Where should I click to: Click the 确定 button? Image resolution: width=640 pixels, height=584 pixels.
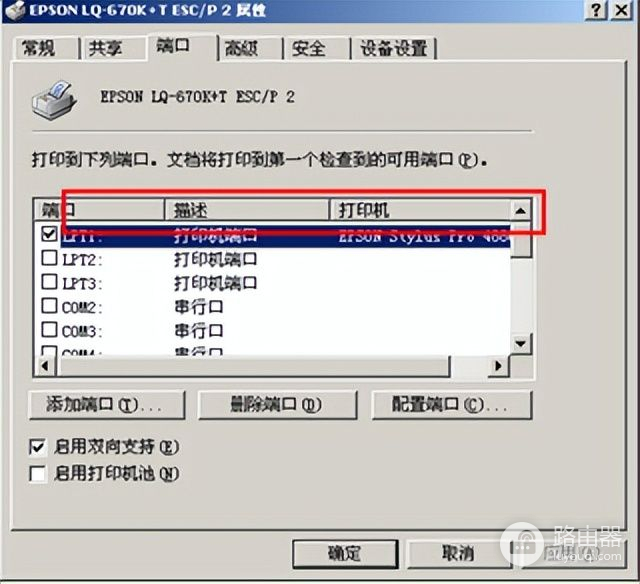[x=345, y=554]
